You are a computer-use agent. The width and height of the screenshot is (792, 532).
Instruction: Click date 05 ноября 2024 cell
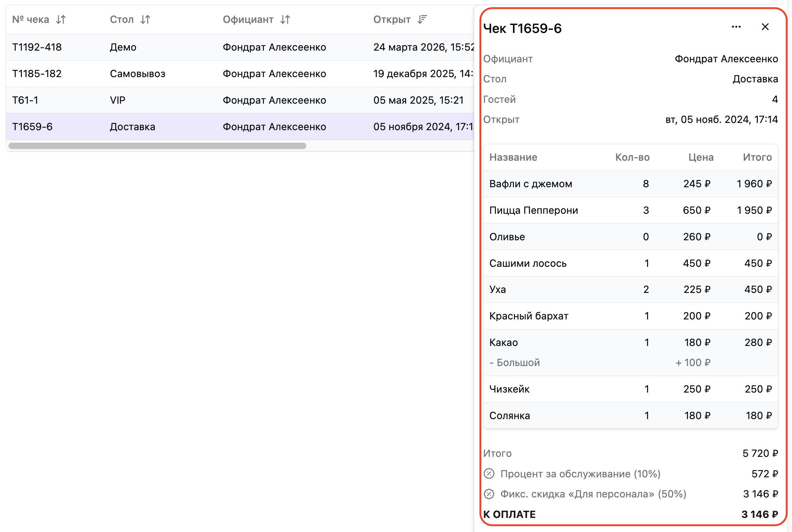(424, 127)
